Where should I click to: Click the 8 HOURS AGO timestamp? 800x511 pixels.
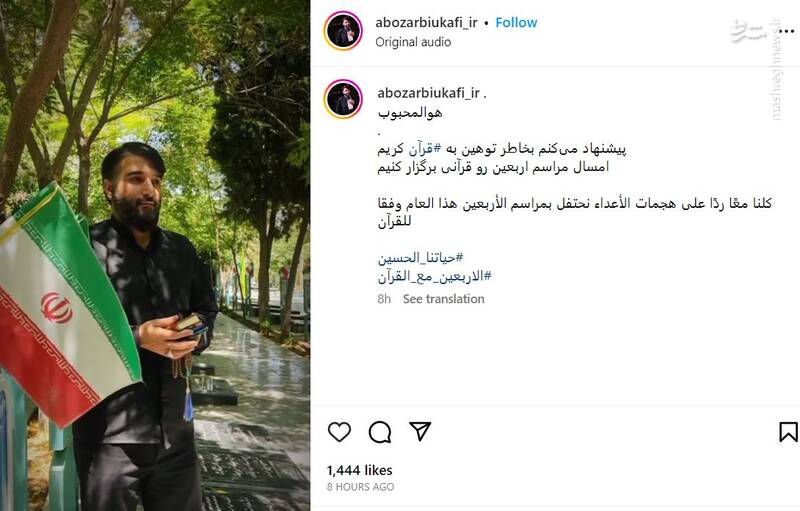tap(360, 487)
